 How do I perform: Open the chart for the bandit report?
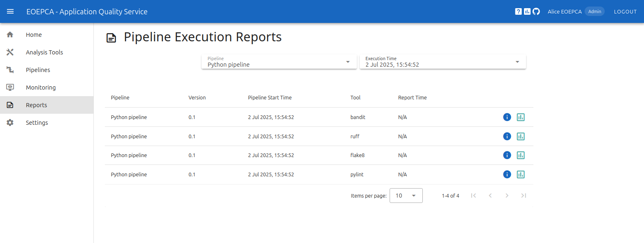coord(521,117)
